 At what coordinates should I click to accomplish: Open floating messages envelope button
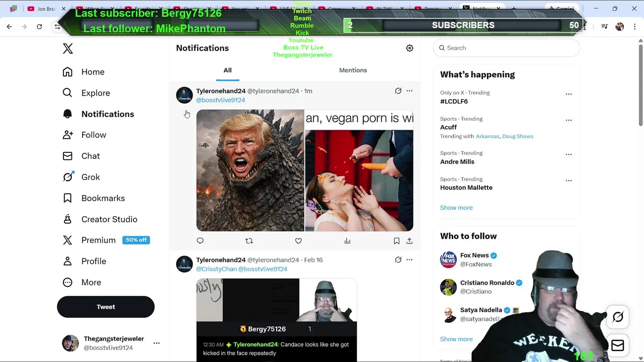(618, 345)
